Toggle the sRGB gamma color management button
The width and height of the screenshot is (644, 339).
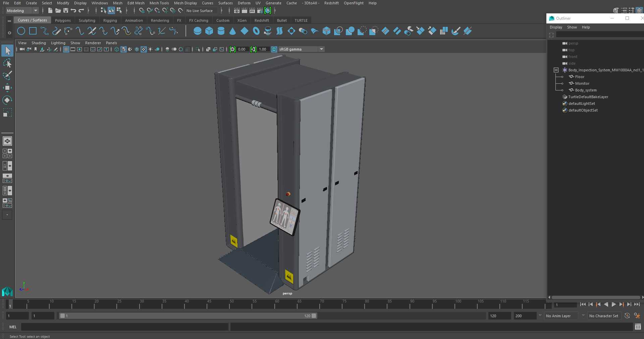274,49
